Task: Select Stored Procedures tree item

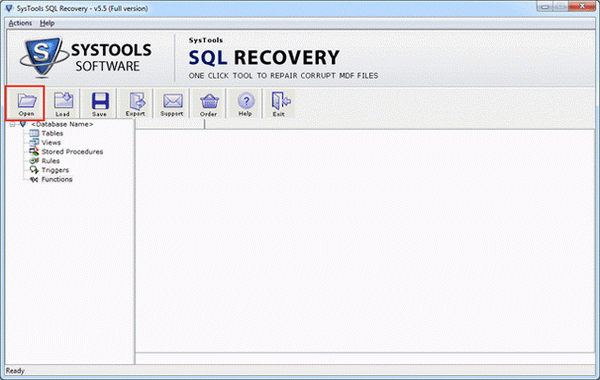Action: tap(72, 152)
